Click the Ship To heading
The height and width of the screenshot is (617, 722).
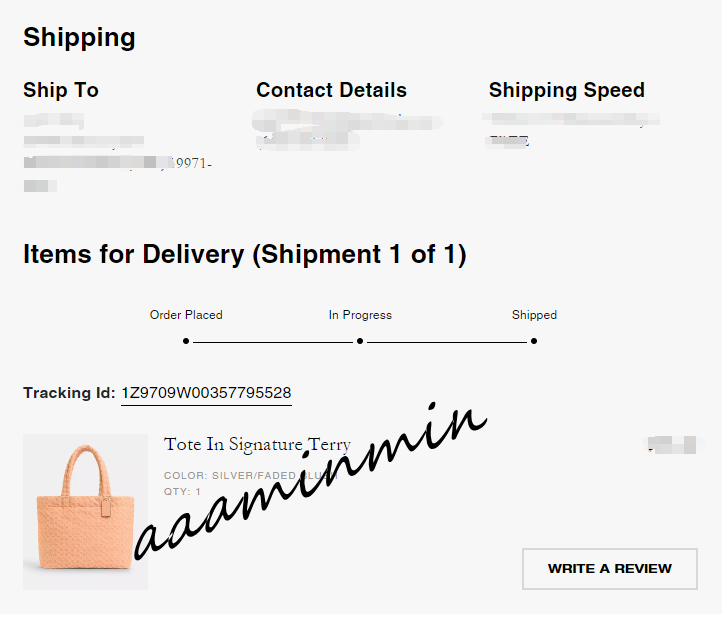point(61,90)
